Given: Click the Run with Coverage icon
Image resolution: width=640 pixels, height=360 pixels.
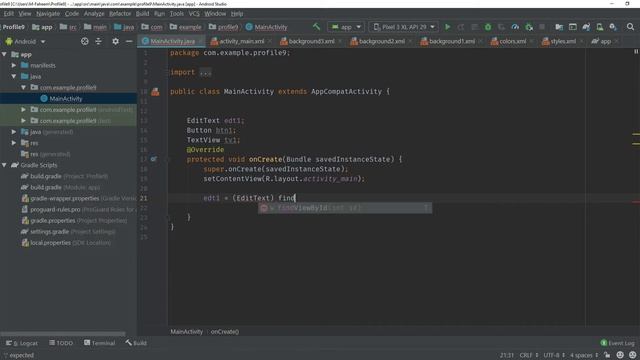Looking at the screenshot, I should [501, 27].
